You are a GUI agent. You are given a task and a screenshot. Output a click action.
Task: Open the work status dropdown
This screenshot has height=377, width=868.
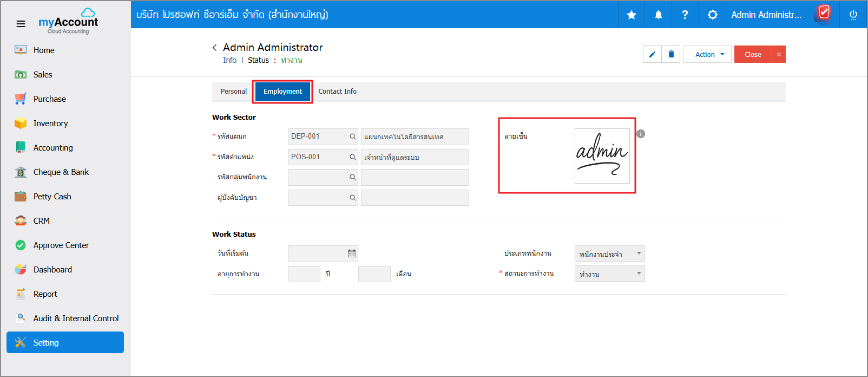click(609, 274)
